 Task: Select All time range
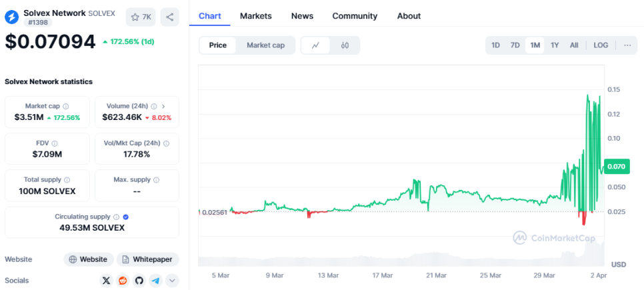tap(574, 45)
